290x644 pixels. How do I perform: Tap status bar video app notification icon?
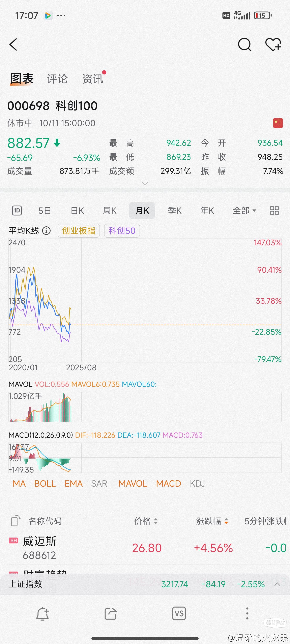pyautogui.click(x=48, y=15)
